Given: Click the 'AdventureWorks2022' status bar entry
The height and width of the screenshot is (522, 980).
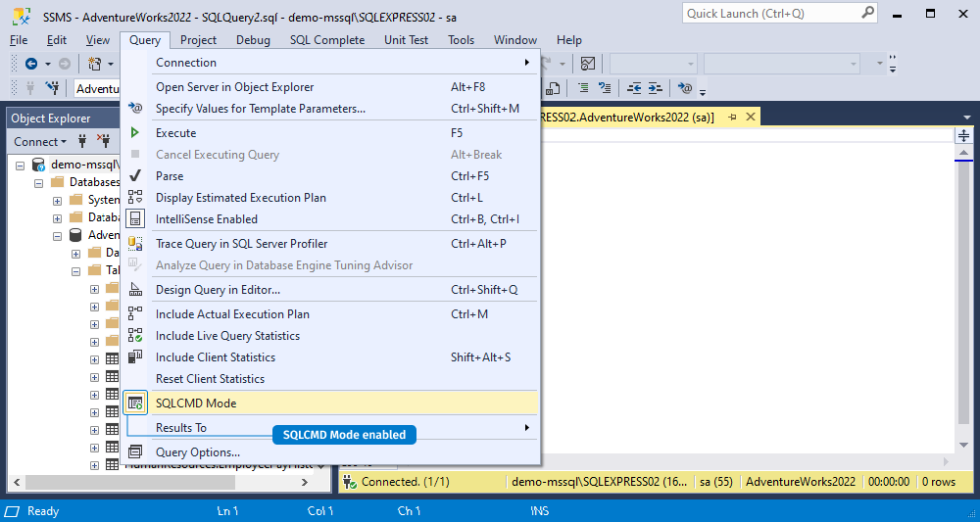Looking at the screenshot, I should [801, 482].
